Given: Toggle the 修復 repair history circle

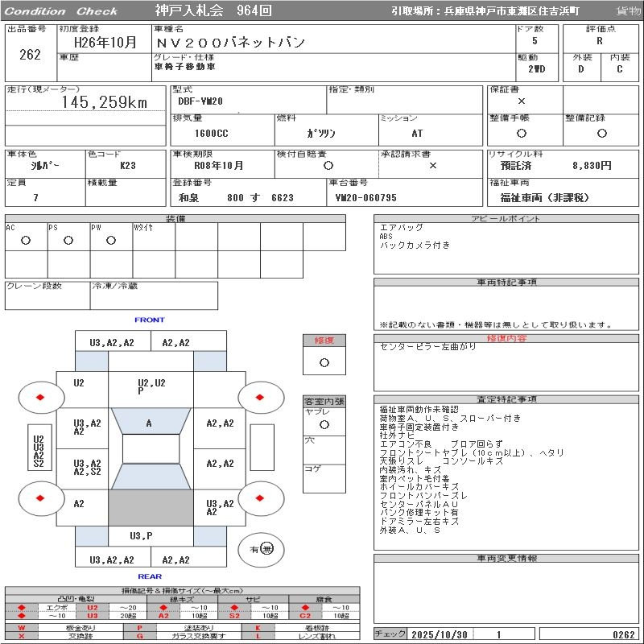Looking at the screenshot, I should tap(324, 362).
